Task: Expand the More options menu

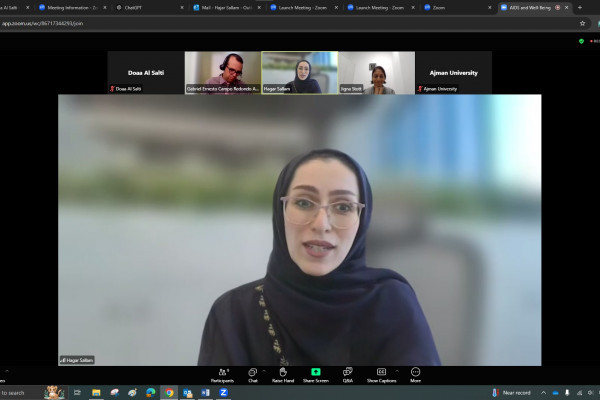Action: tap(415, 373)
